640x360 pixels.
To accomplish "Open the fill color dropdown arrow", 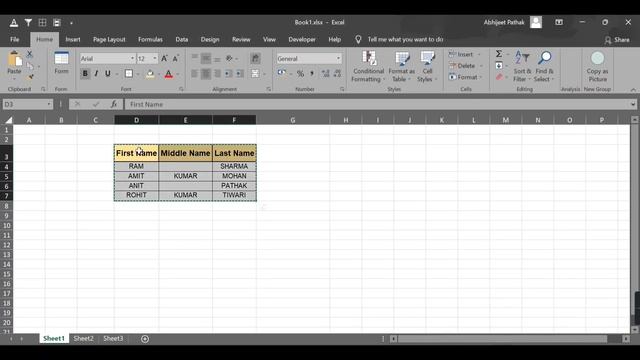I will (x=158, y=74).
